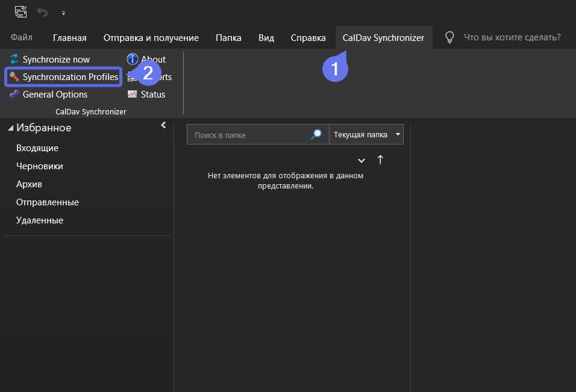The width and height of the screenshot is (576, 392).
Task: Toggle sort order with up arrow
Action: pos(380,160)
